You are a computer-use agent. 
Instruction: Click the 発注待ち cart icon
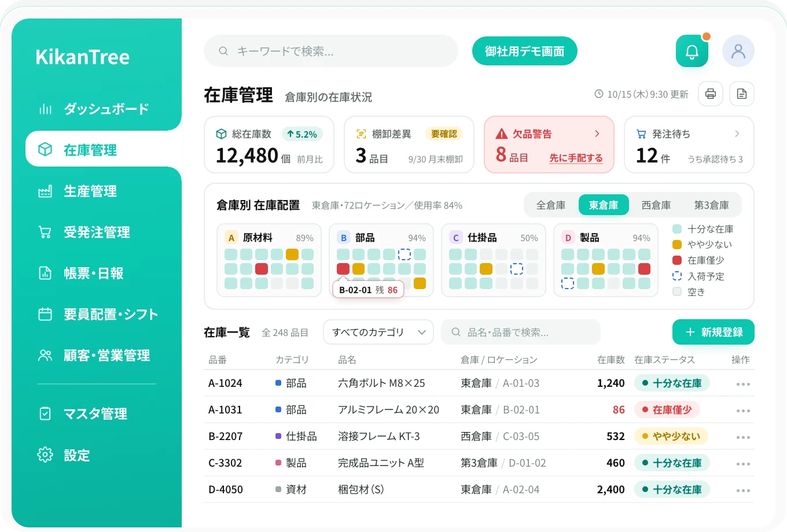pos(641,134)
